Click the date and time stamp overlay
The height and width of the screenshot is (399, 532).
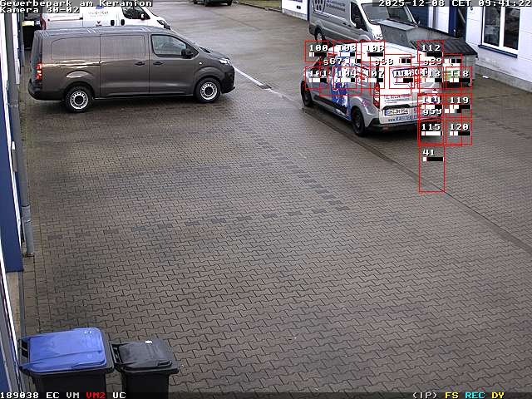454,3
